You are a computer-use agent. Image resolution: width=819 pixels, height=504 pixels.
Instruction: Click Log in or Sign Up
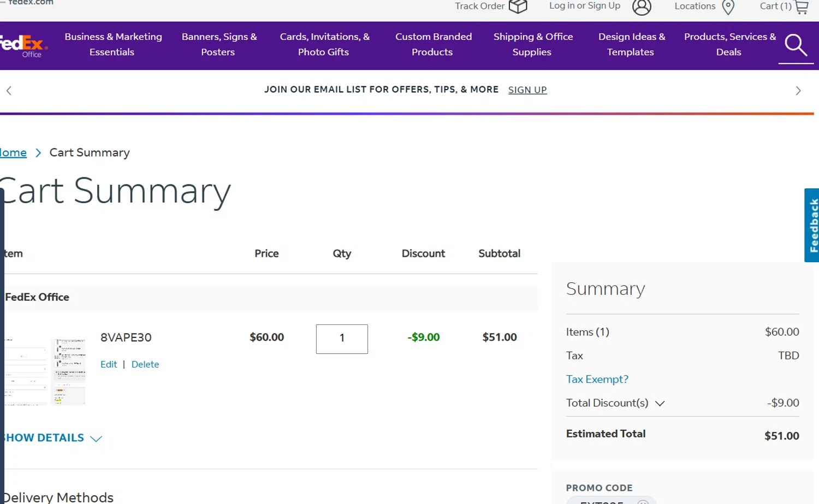click(585, 6)
